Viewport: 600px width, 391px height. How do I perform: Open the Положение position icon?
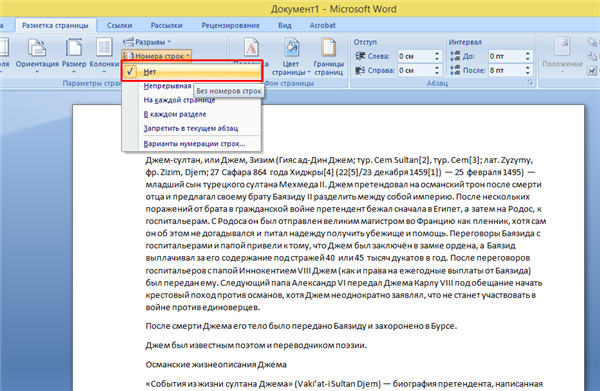(x=562, y=55)
